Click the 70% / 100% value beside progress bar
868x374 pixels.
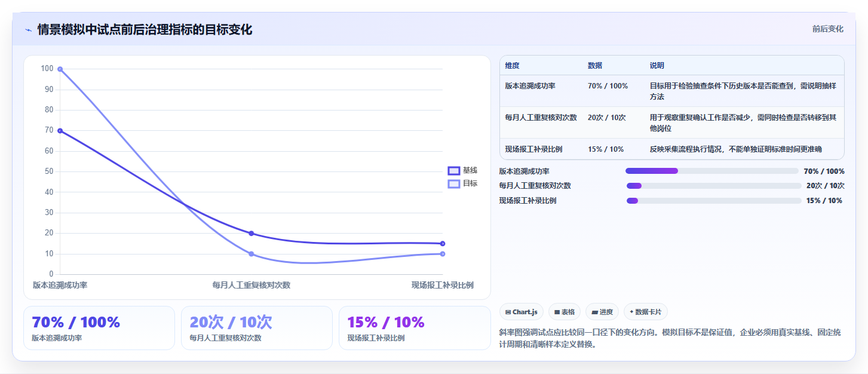click(x=824, y=171)
